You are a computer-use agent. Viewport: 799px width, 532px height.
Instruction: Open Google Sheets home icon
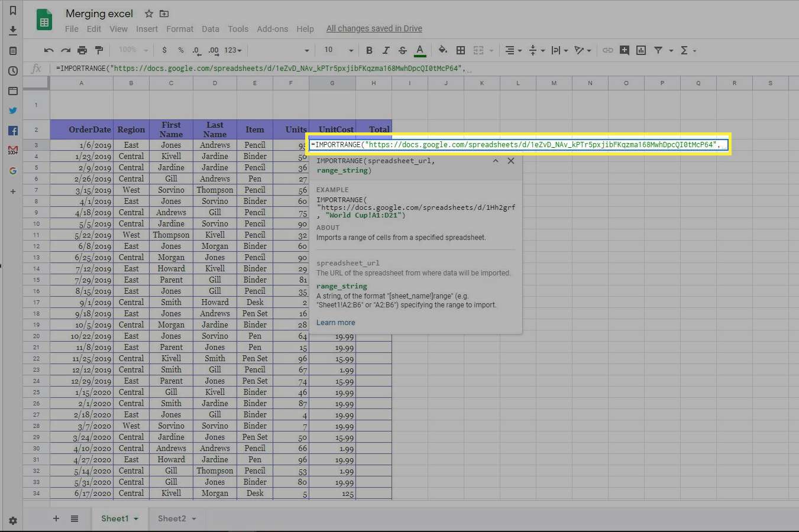click(x=44, y=20)
